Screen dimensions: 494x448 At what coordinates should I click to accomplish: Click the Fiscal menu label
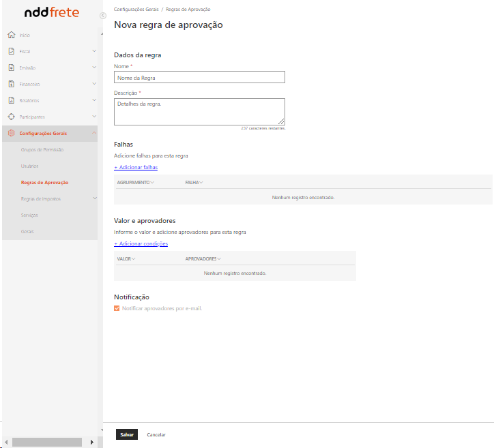pyautogui.click(x=25, y=52)
